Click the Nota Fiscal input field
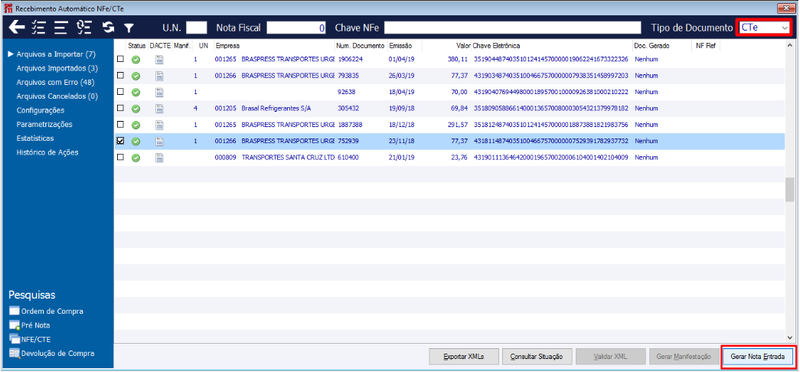 296,28
